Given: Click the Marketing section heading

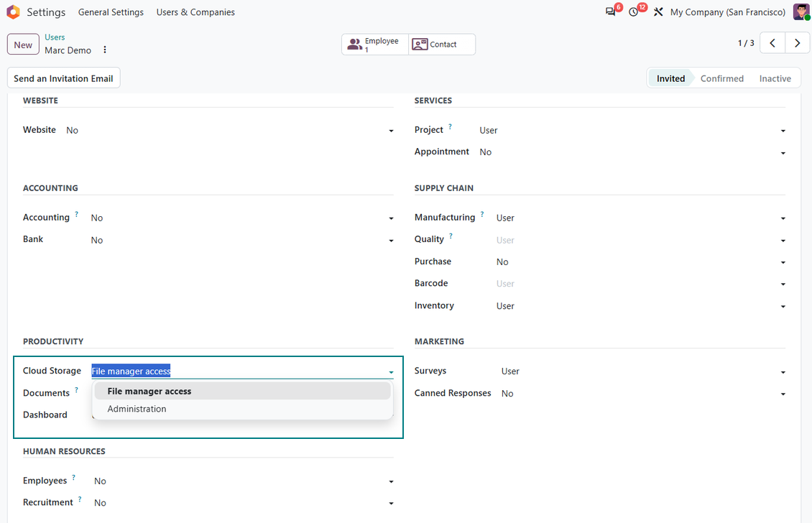Looking at the screenshot, I should coord(439,341).
